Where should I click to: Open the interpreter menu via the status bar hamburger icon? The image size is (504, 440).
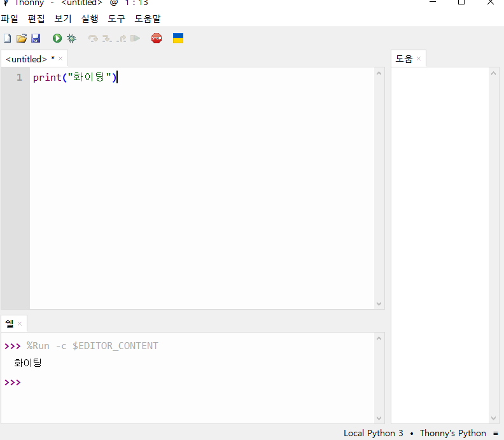point(496,433)
